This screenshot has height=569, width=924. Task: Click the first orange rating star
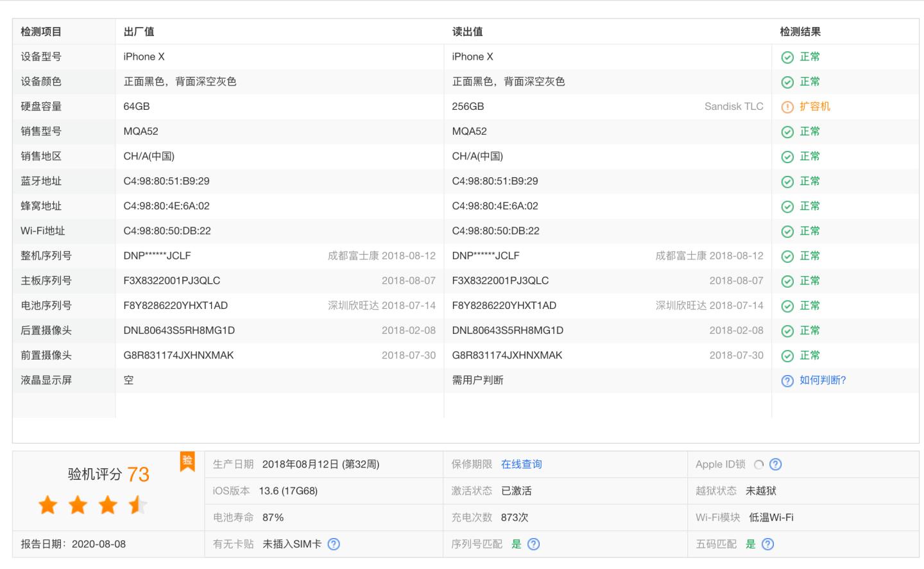coord(47,505)
